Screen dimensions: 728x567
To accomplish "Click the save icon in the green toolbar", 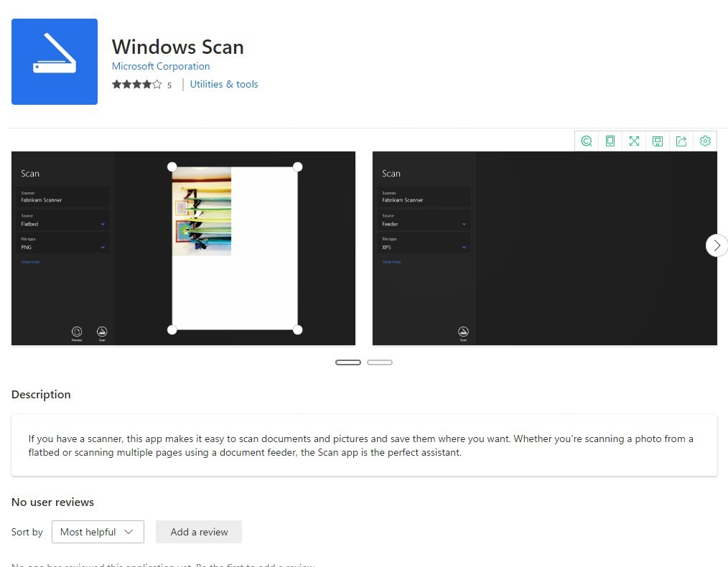I will pos(658,141).
